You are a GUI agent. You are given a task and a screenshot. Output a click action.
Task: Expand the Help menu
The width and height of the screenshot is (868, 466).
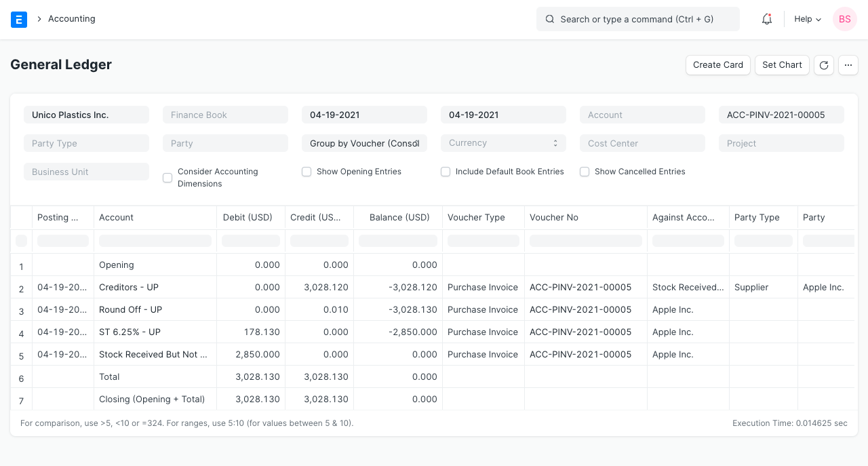point(806,19)
